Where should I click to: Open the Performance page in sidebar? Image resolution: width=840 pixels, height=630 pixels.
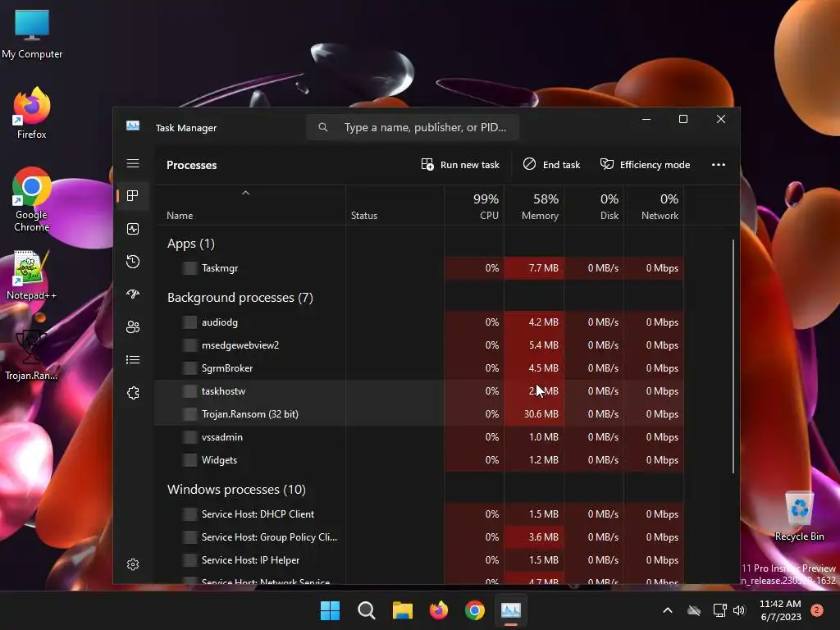[133, 229]
